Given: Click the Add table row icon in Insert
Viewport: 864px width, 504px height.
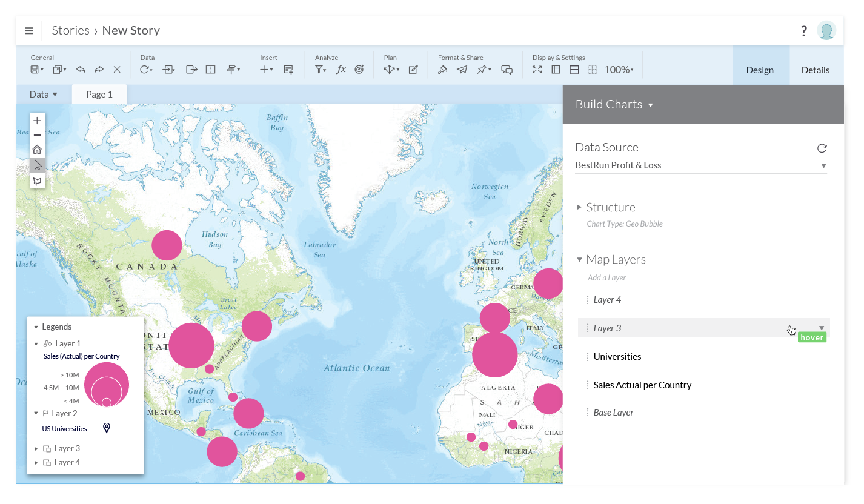Looking at the screenshot, I should (288, 70).
